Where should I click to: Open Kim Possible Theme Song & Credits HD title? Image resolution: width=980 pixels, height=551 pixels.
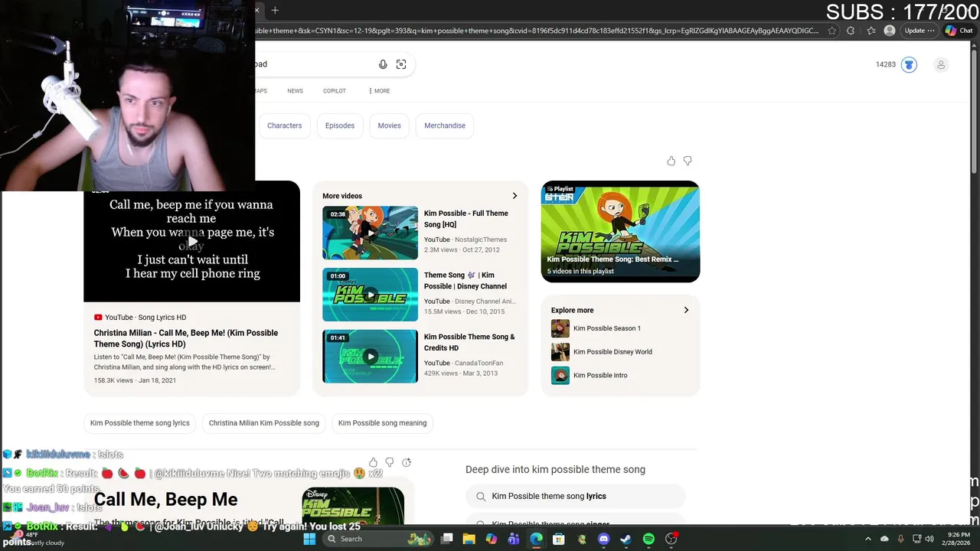click(469, 342)
